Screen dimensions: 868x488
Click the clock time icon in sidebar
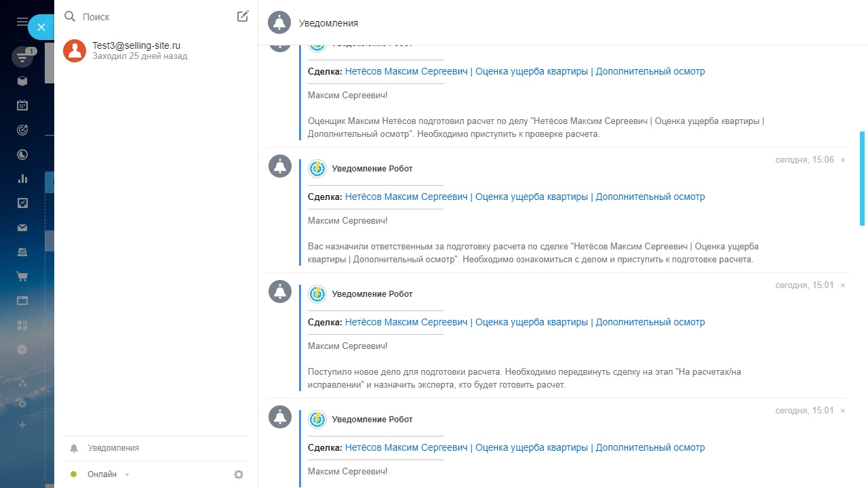click(22, 155)
